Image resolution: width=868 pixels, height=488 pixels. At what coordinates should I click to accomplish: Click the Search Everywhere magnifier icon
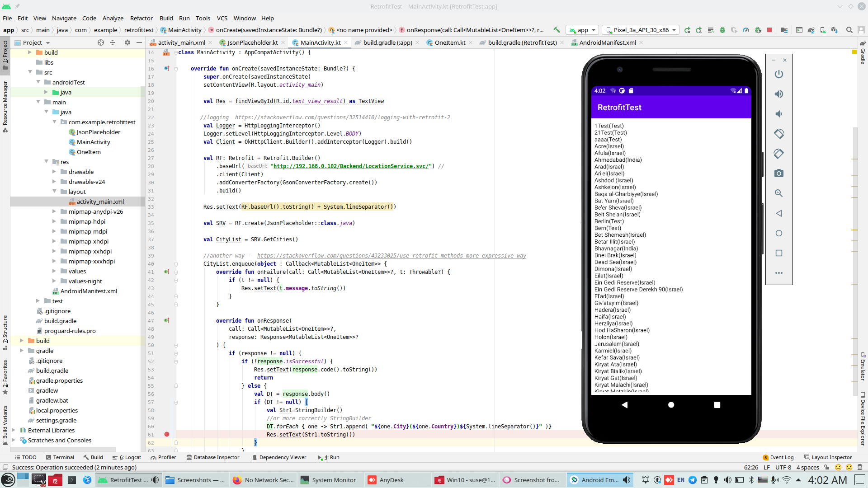tap(849, 30)
